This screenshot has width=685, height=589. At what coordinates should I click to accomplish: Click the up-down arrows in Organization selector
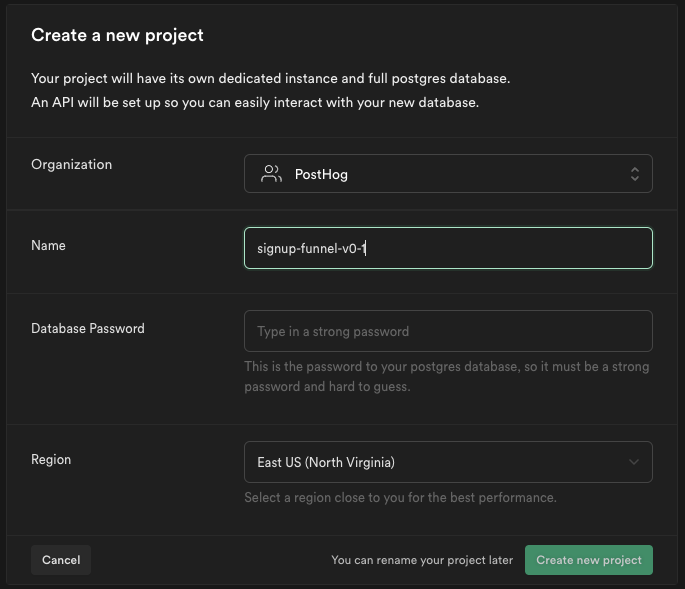pyautogui.click(x=634, y=174)
